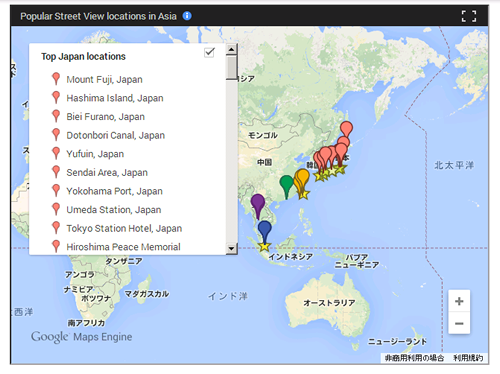The image size is (500, 374).
Task: Click the dark blue map pin marker
Action: click(x=265, y=232)
